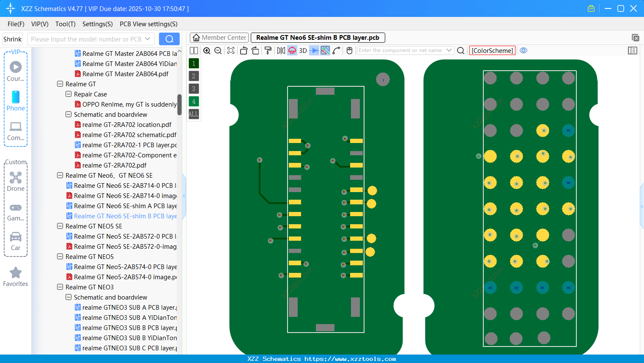Viewport: 644px width, 363px height.
Task: Click the ColorScheme button
Action: pyautogui.click(x=492, y=50)
